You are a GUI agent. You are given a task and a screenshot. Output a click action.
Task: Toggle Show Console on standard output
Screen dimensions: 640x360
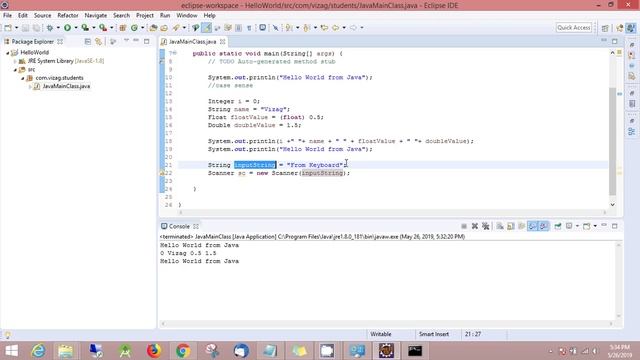pyautogui.click(x=532, y=226)
